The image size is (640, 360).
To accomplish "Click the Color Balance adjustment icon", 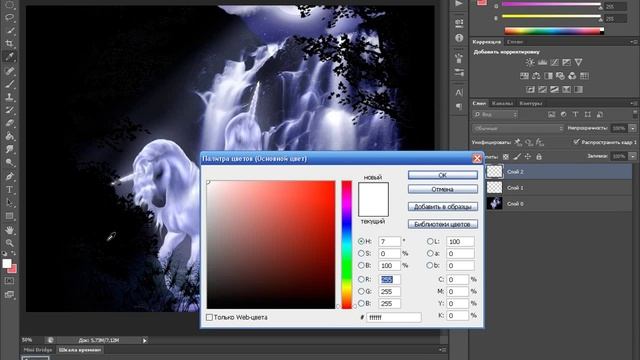I will [536, 76].
